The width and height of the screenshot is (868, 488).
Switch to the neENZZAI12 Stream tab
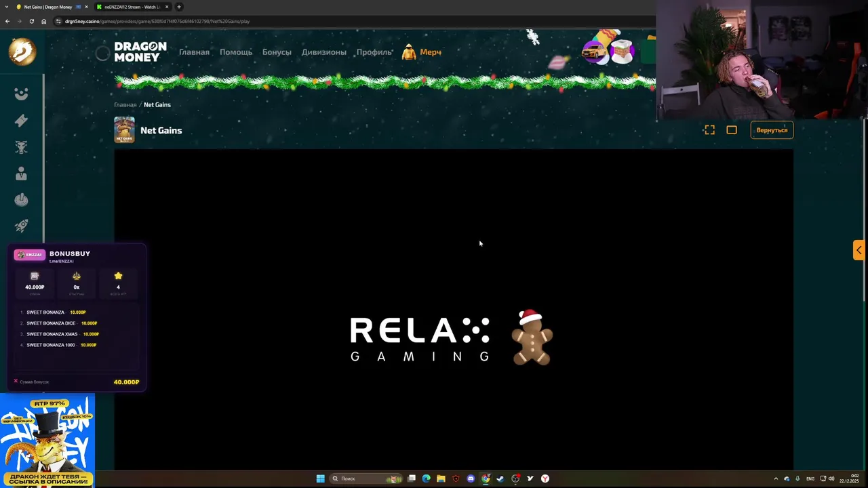click(x=132, y=7)
